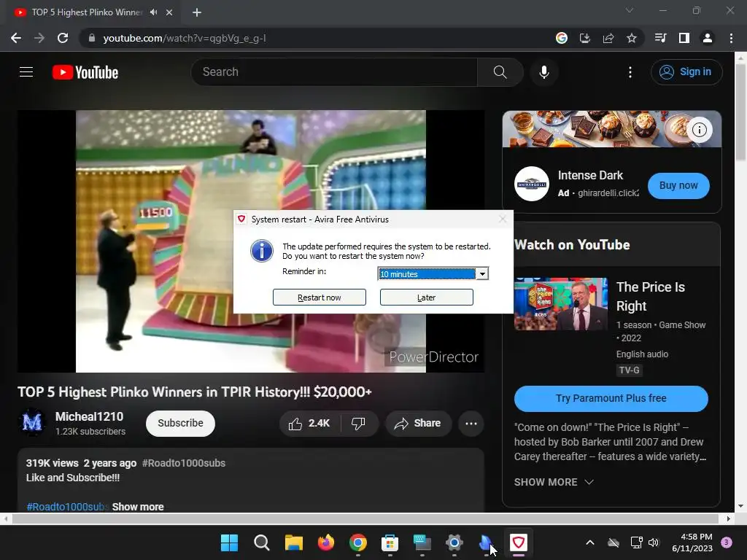Open clock showing 4:58 PM

pyautogui.click(x=692, y=542)
